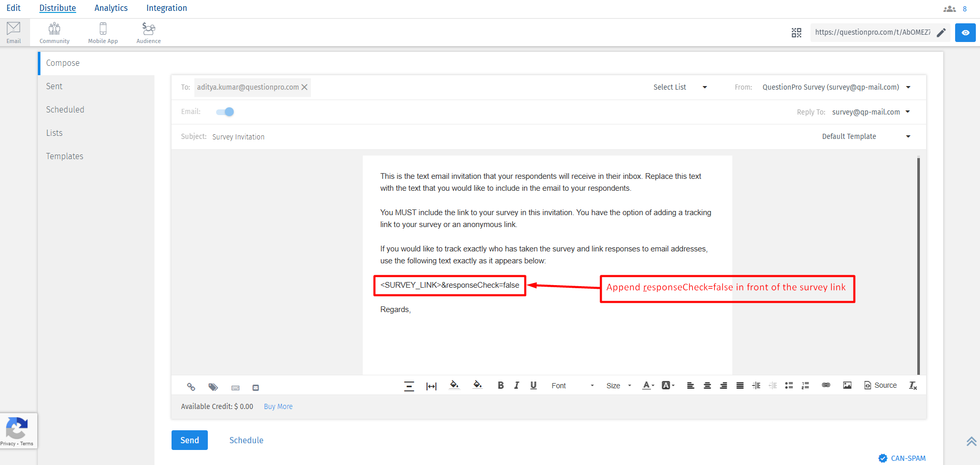
Task: Select Compose in the sidebar
Action: pos(96,63)
